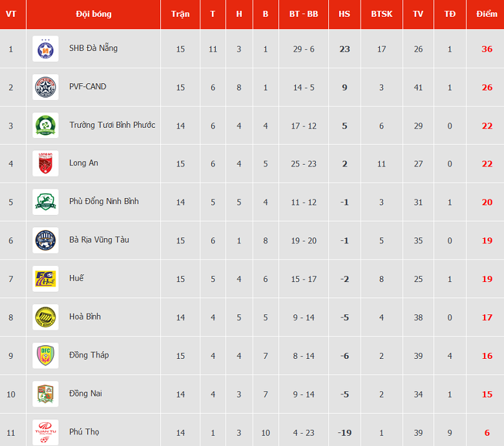Sort by the Điểm column header
504x446 pixels.
point(487,14)
